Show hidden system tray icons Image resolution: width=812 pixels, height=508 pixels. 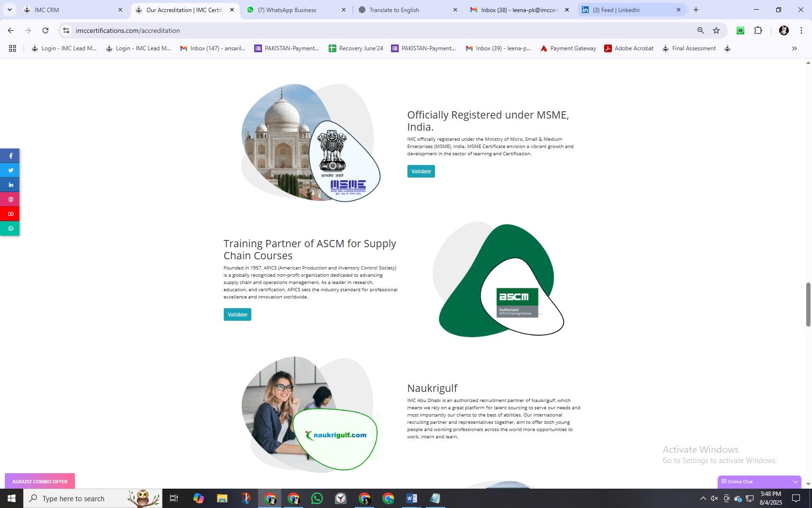[703, 498]
